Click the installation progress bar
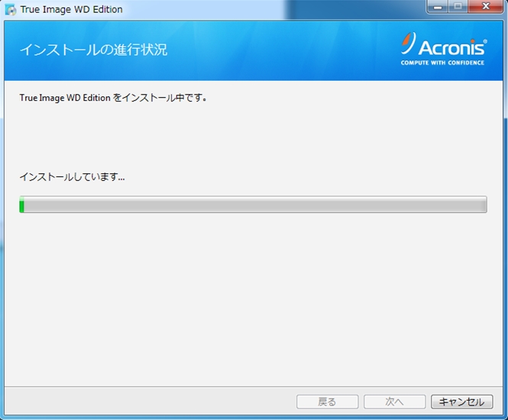This screenshot has width=508, height=420. click(253, 205)
